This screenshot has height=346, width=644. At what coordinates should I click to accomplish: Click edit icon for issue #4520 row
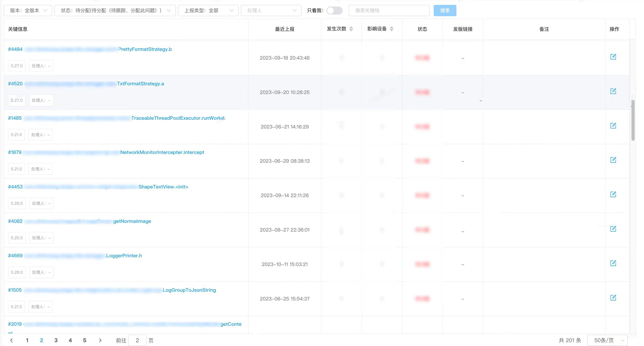pyautogui.click(x=613, y=91)
